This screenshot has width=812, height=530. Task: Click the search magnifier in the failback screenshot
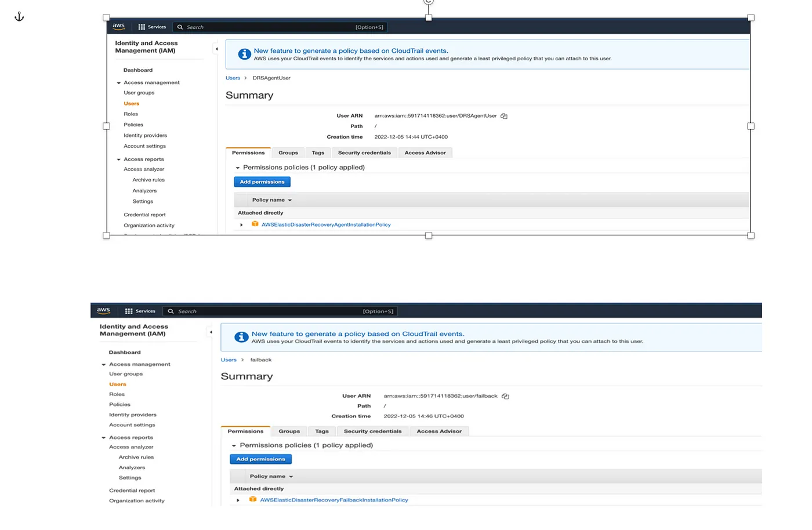tap(171, 311)
